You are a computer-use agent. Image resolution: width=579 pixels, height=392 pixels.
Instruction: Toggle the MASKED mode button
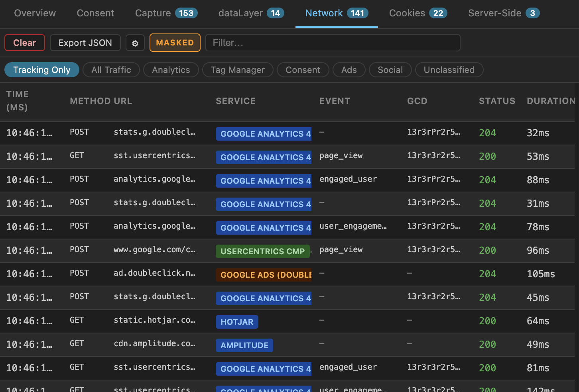pos(175,43)
